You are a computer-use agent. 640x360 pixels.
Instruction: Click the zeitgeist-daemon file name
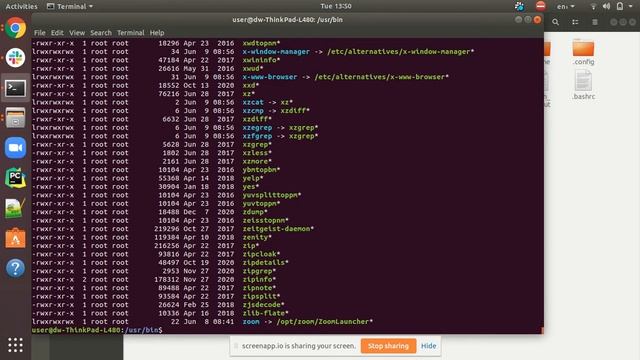point(276,229)
